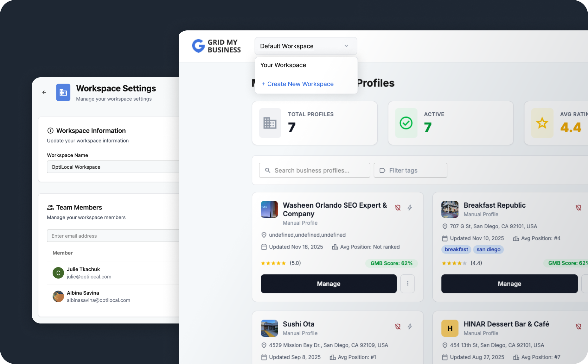Click the Enter email address field
The height and width of the screenshot is (364, 588).
(x=113, y=236)
